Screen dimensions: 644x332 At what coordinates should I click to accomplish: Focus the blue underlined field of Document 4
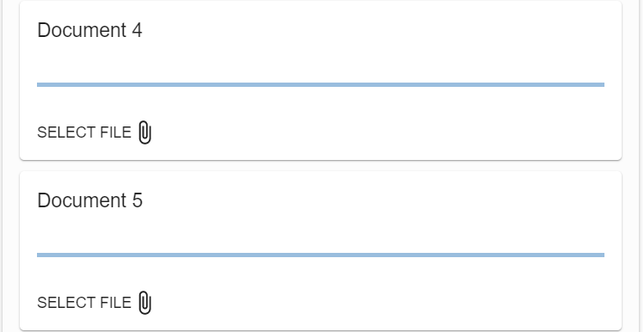click(321, 70)
